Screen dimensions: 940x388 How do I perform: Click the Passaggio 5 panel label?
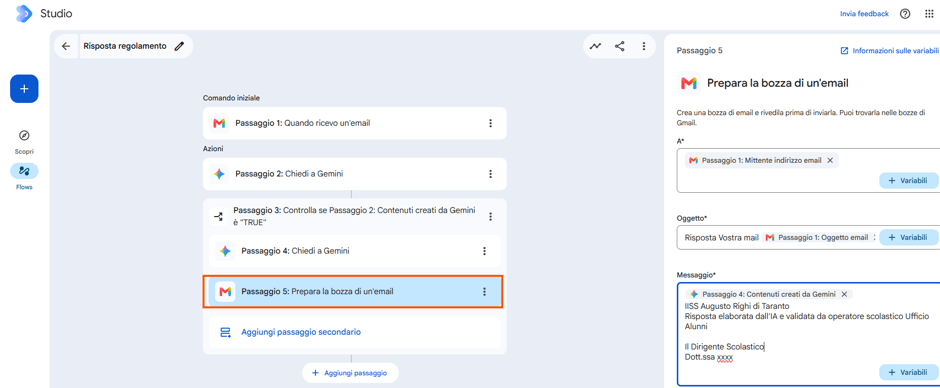[x=699, y=51]
